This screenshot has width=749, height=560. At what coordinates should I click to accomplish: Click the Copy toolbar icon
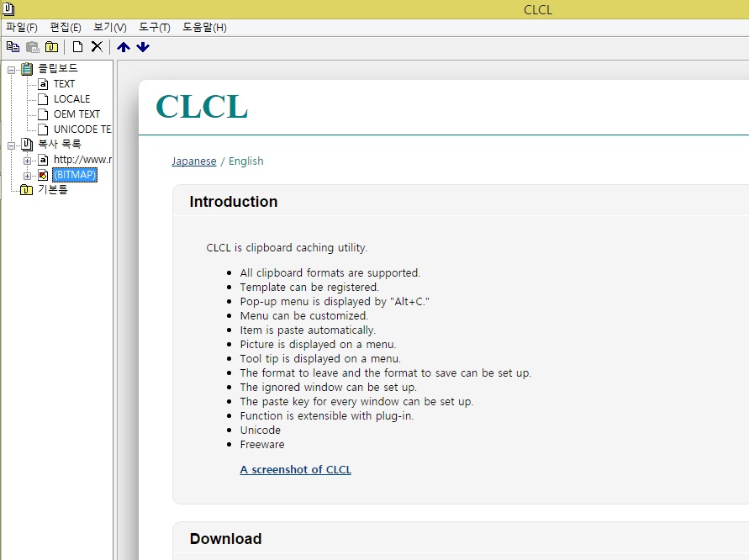13,47
